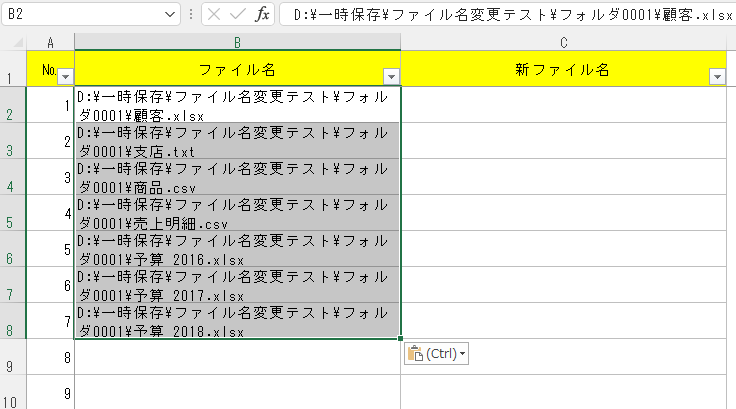Click the fill handle of the selected range
736x409 pixels.
coord(400,338)
